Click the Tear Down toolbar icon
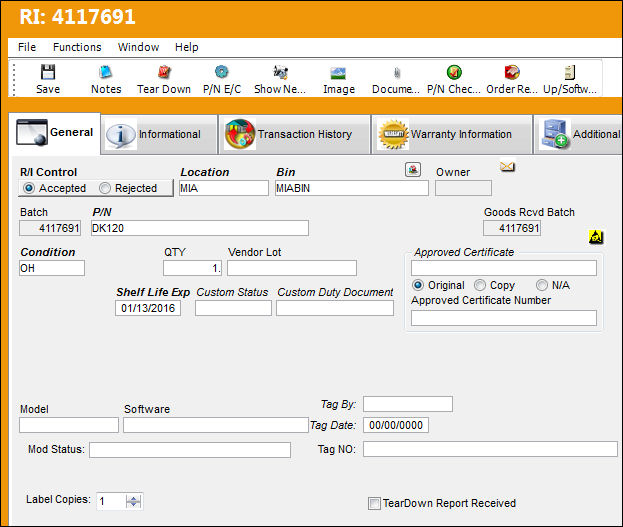 click(x=164, y=72)
